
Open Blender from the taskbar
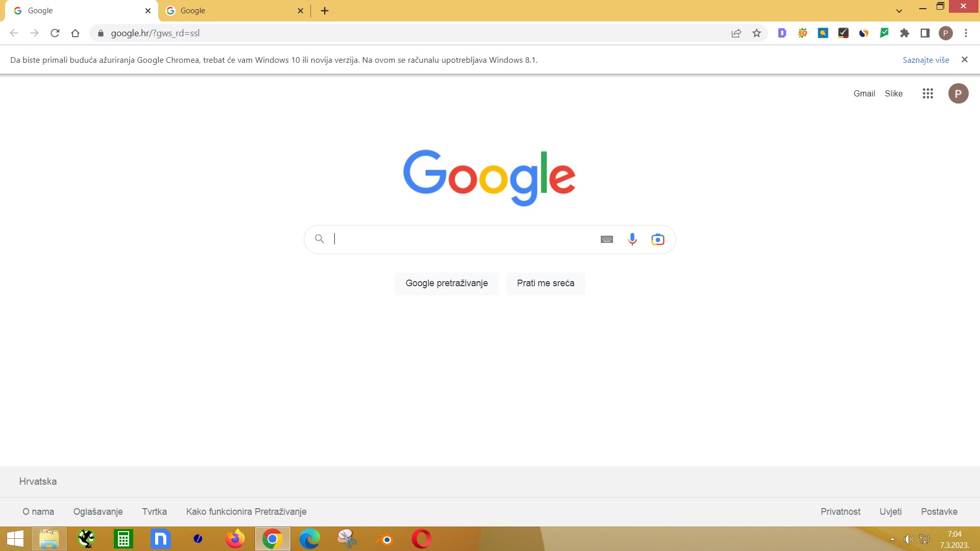[384, 539]
